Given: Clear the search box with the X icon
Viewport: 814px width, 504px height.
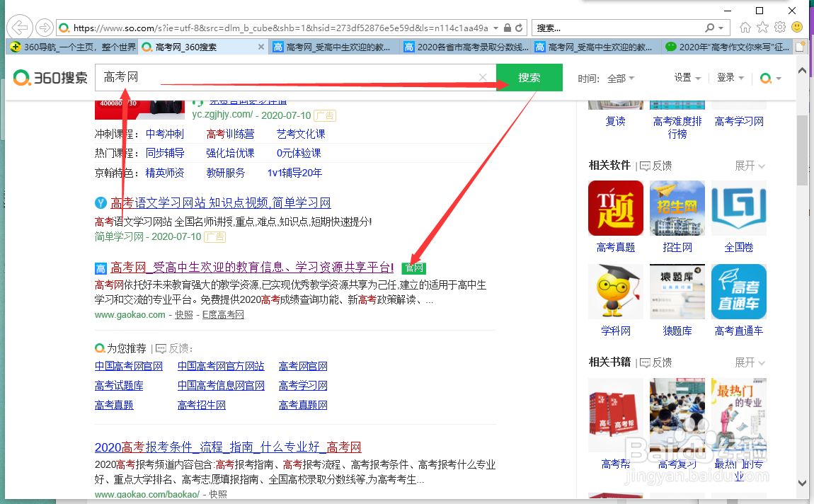Looking at the screenshot, I should 483,77.
